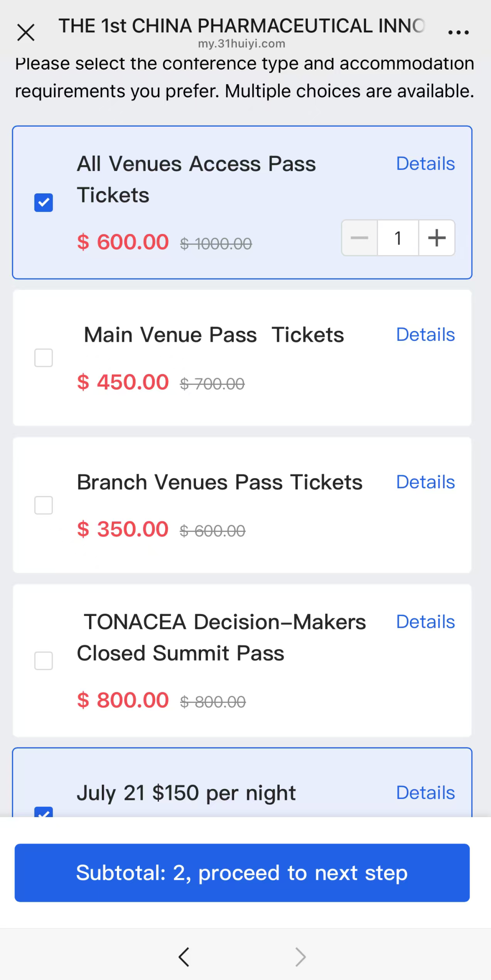Open the three-dot more options menu
The width and height of the screenshot is (491, 980).
click(458, 32)
